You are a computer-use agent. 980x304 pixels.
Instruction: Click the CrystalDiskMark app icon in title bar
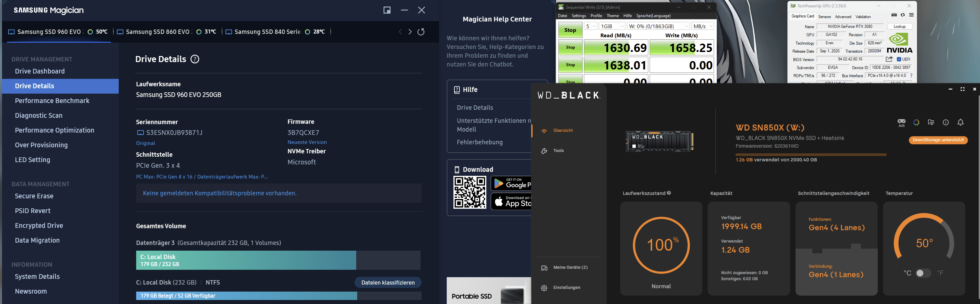pos(561,7)
